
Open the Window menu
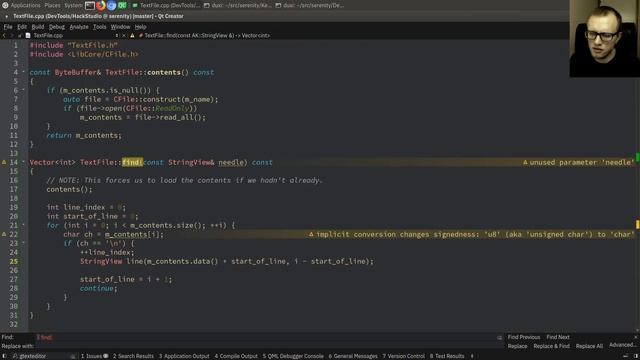(120, 27)
